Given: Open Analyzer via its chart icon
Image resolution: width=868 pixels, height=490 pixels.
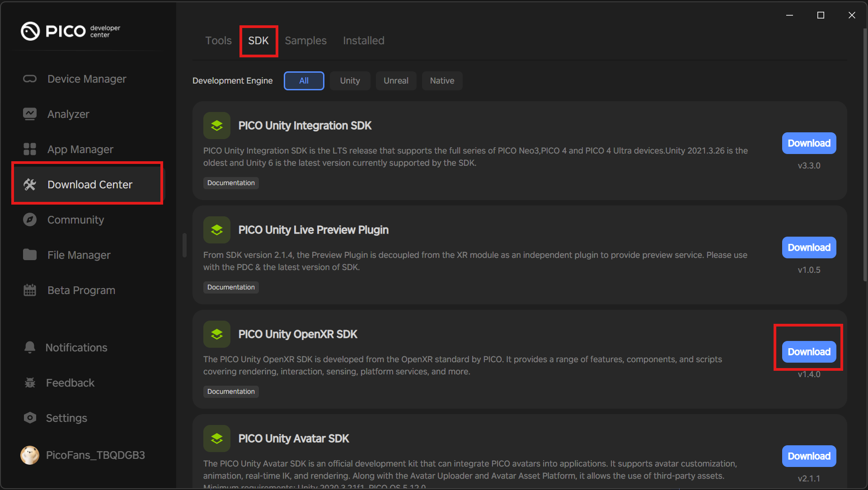Looking at the screenshot, I should tap(30, 114).
